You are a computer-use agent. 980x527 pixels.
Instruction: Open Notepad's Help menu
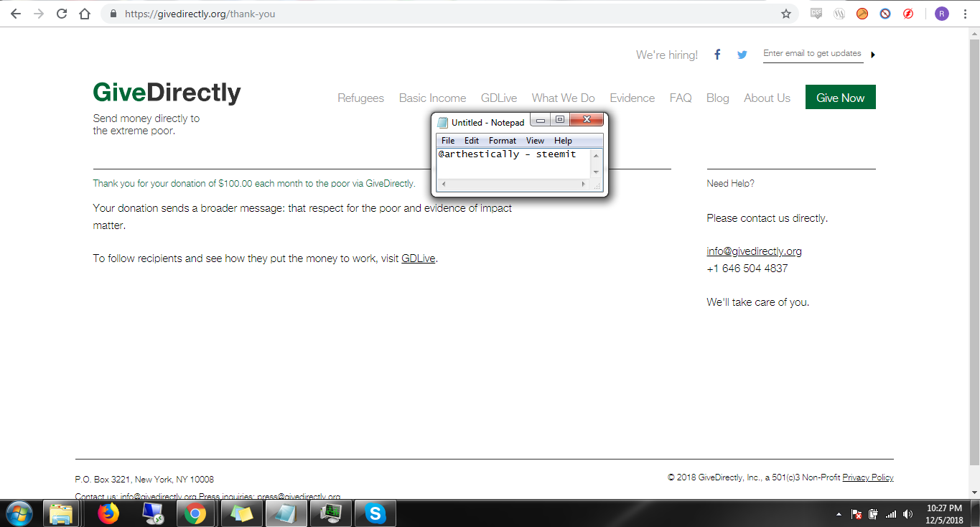(564, 141)
